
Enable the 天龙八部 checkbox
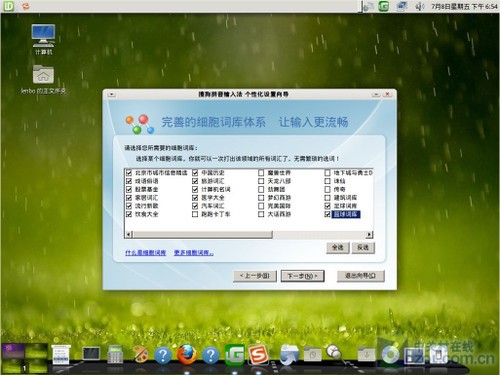(261, 181)
